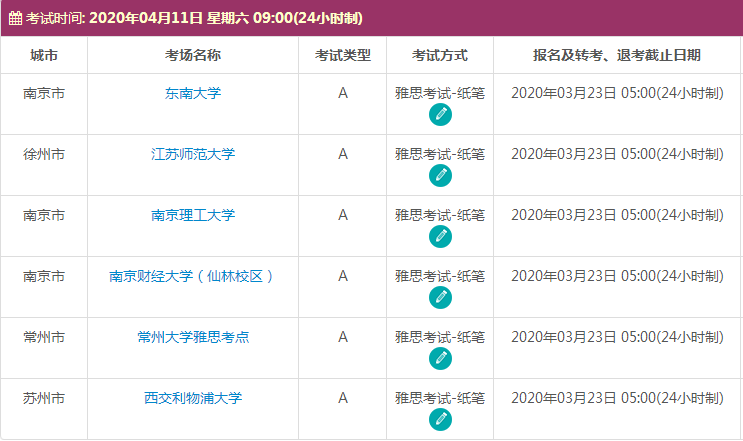Click the 考试类型 column header

pos(343,55)
